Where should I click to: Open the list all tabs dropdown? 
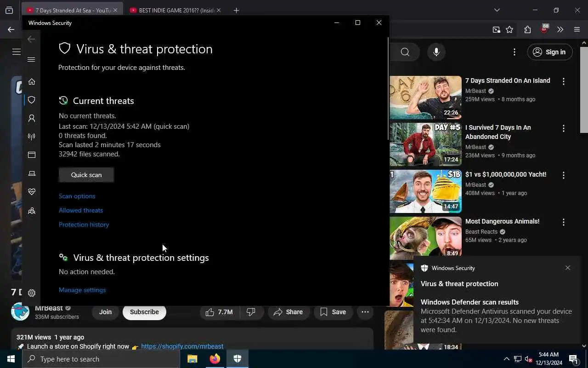497,10
